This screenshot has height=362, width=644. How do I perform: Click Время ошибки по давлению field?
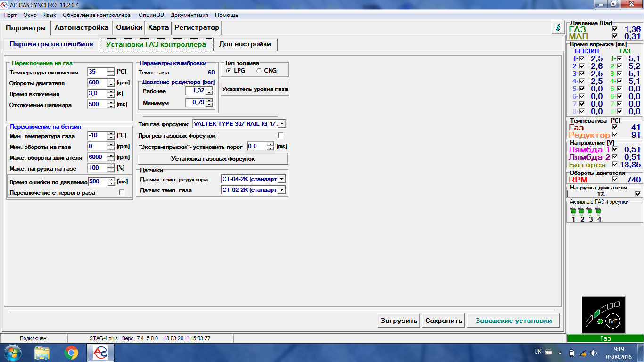pyautogui.click(x=98, y=181)
